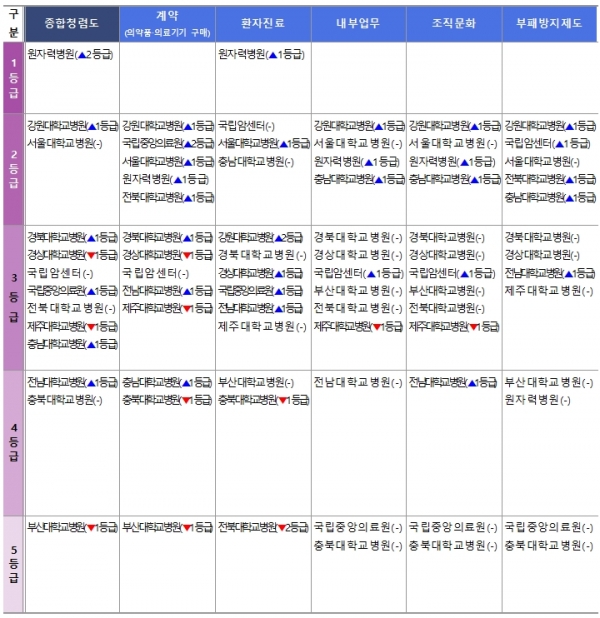Select the 환자진료 column header

262,20
